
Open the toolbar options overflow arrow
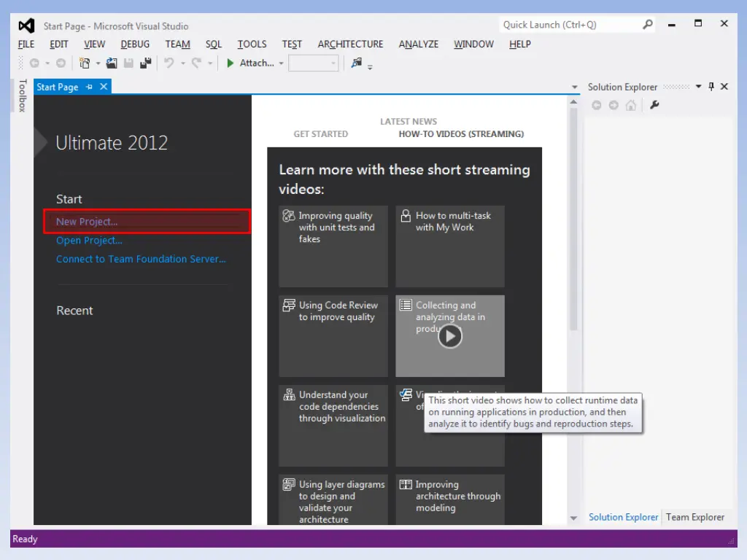click(370, 67)
